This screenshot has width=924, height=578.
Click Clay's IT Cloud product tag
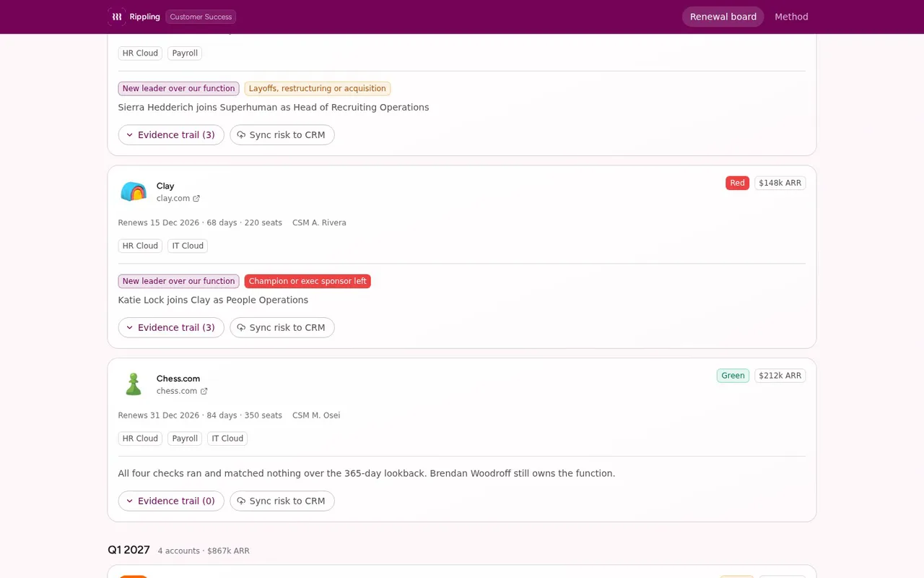pos(188,246)
